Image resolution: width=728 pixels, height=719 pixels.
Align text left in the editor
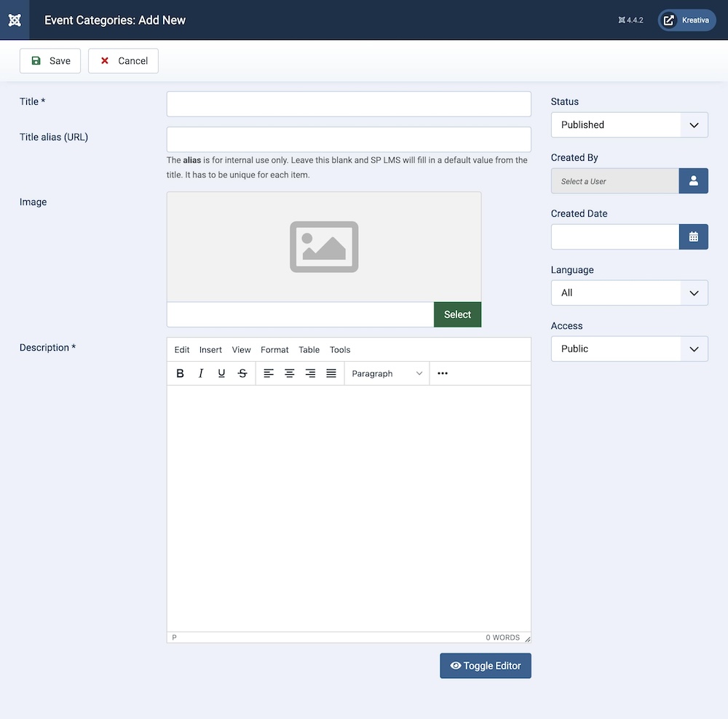tap(269, 373)
